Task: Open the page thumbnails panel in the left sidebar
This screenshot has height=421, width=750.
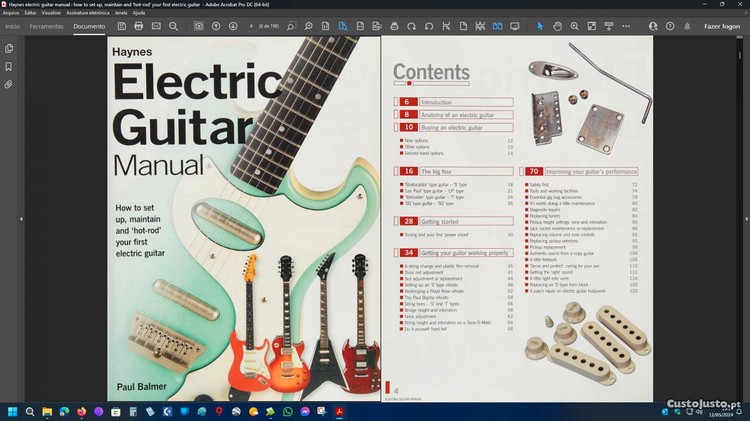Action: [x=9, y=48]
